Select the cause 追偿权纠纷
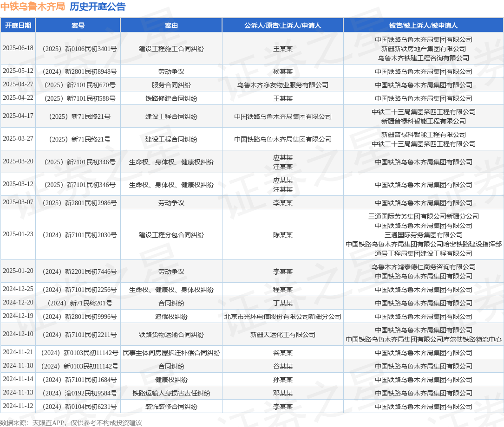 coord(171,317)
